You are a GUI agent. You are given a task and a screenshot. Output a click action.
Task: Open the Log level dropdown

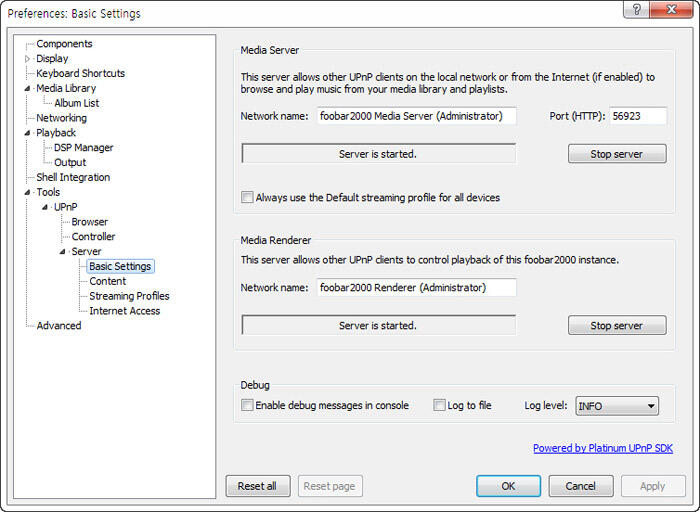[617, 406]
